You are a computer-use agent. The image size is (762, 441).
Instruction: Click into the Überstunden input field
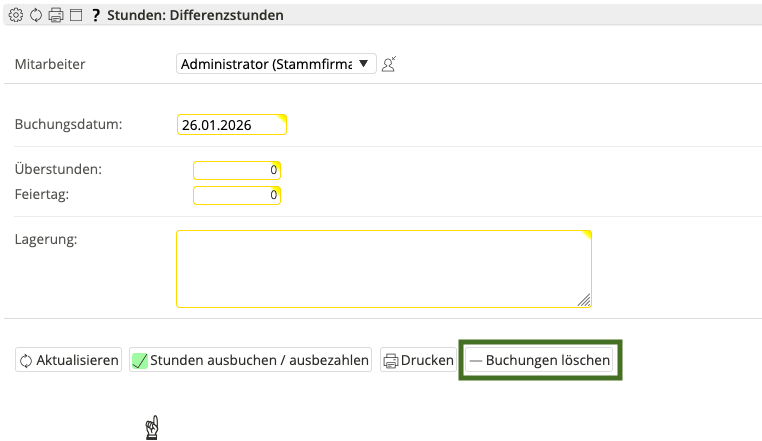click(236, 170)
